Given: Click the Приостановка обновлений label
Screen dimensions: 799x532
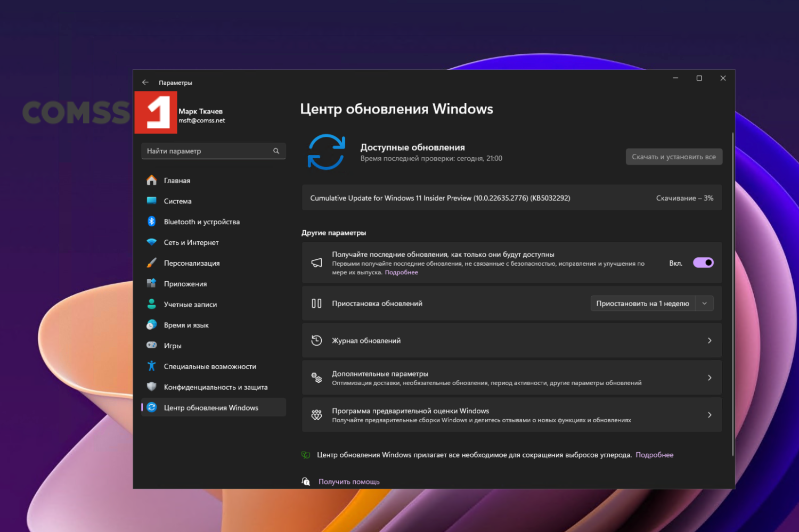Looking at the screenshot, I should click(377, 304).
